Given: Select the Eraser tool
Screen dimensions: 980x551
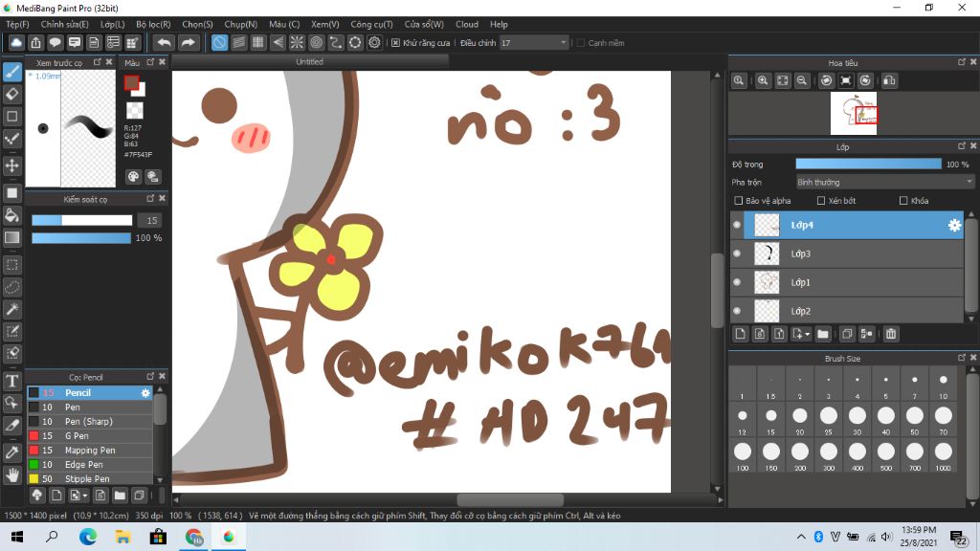Looking at the screenshot, I should [x=11, y=95].
